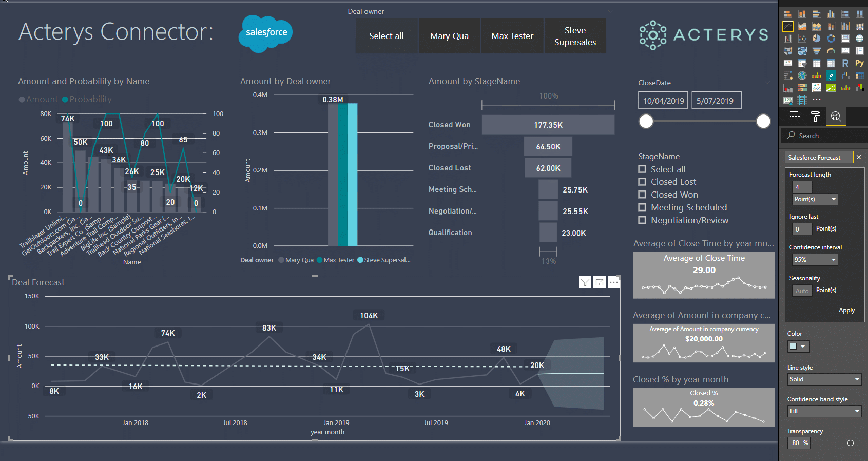Check the StageName Select all box
This screenshot has height=461, width=868.
click(x=642, y=169)
